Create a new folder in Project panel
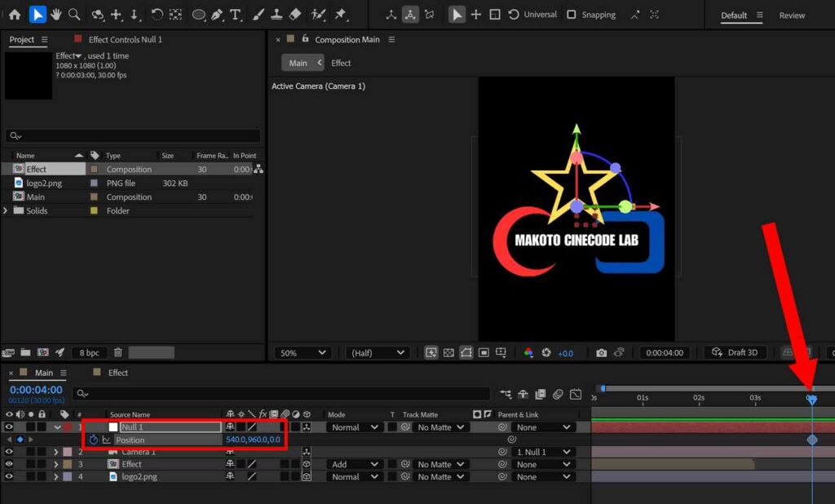 pos(25,352)
